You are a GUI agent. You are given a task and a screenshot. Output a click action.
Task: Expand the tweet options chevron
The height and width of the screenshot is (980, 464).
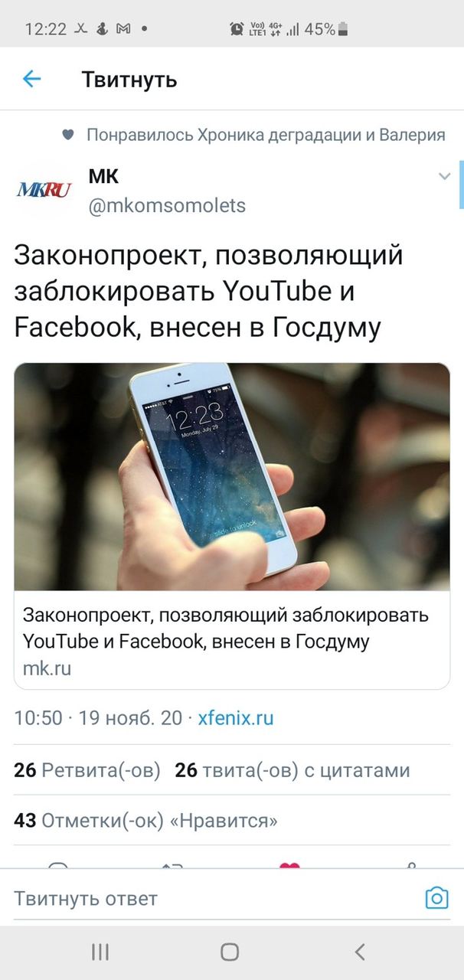pos(444,177)
